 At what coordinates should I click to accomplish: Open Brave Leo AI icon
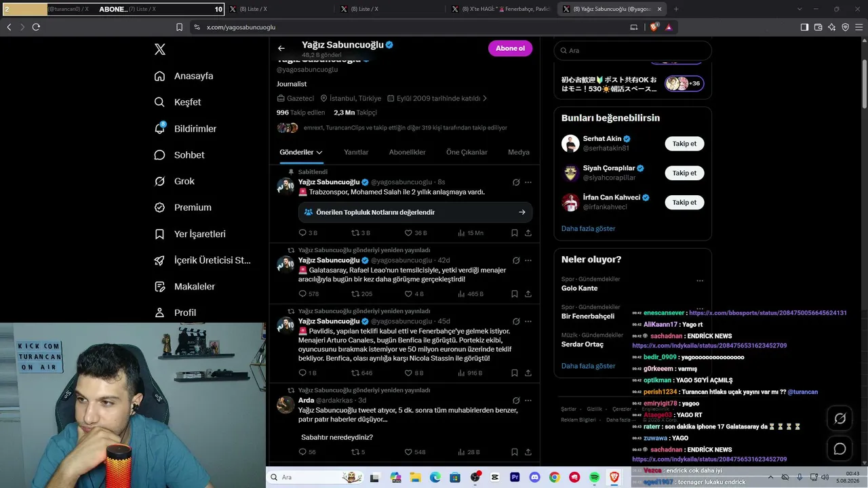click(832, 27)
